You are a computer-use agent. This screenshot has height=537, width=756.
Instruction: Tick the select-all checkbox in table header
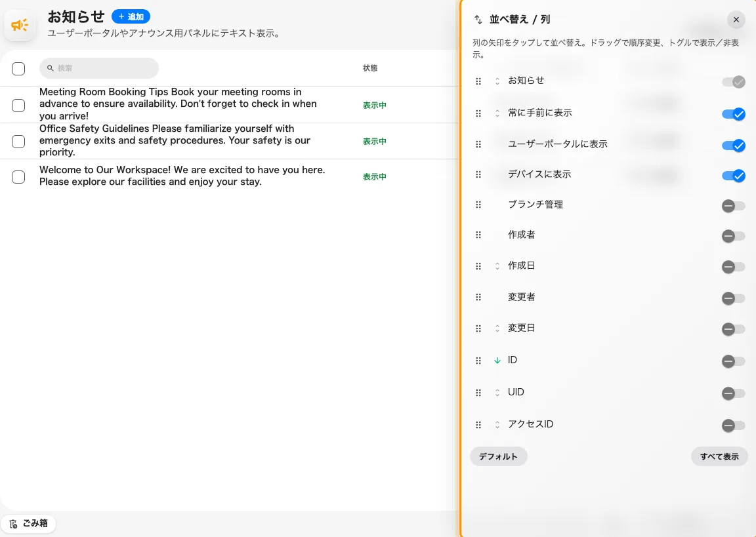click(18, 68)
